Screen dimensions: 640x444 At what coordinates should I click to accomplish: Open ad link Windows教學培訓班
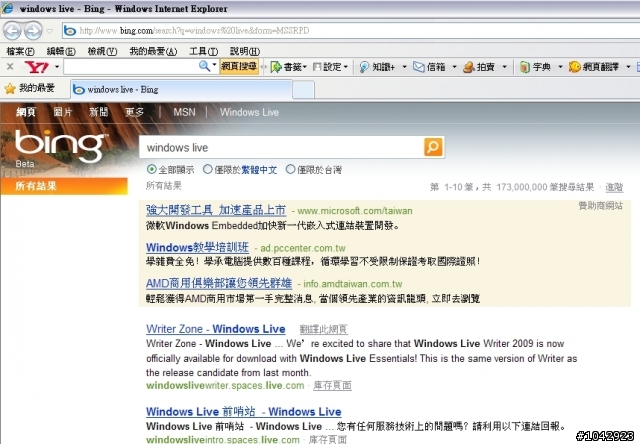click(x=197, y=247)
